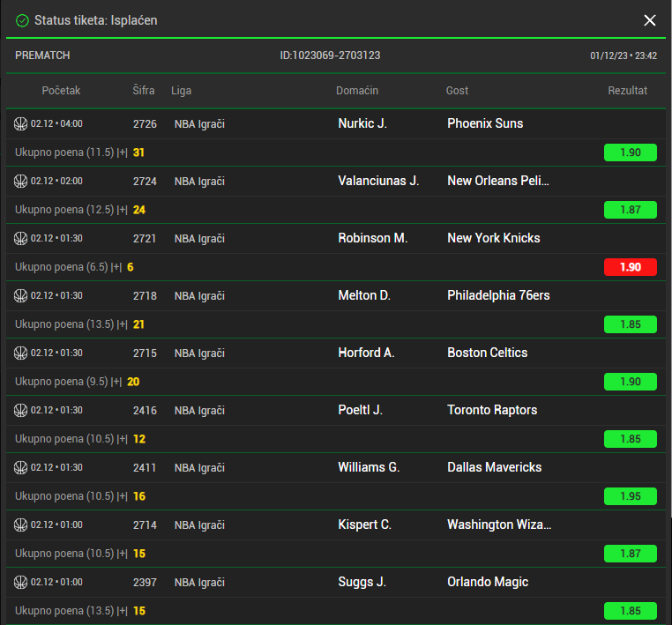Click the Domaćin column header
Viewport: 672px width, 625px height.
coord(357,91)
